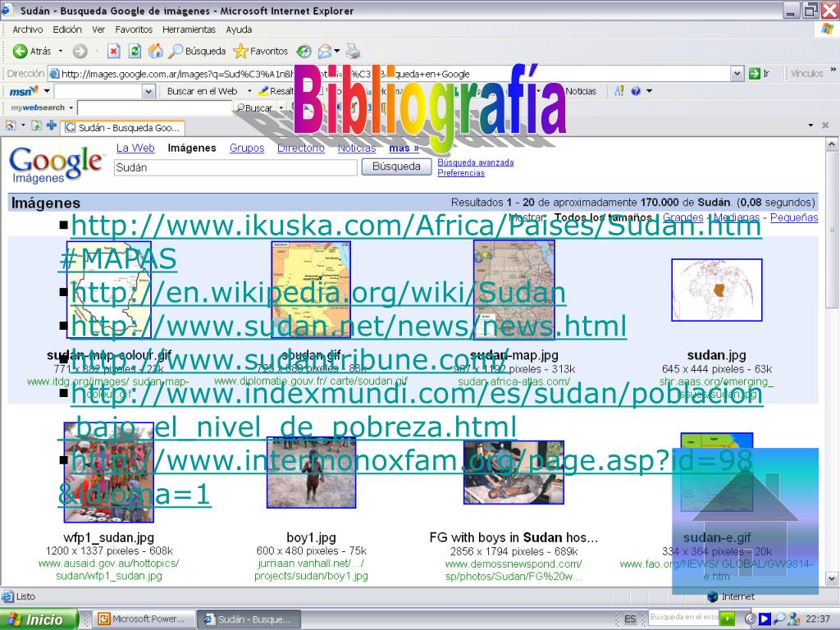
Task: Click the sudan.jpg globe map thumbnail
Action: tap(717, 290)
